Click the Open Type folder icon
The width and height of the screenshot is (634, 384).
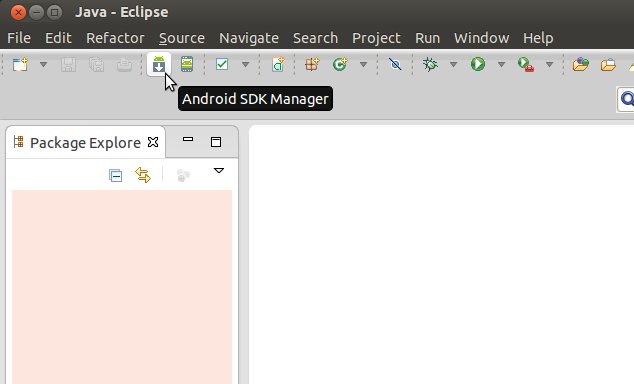[581, 64]
